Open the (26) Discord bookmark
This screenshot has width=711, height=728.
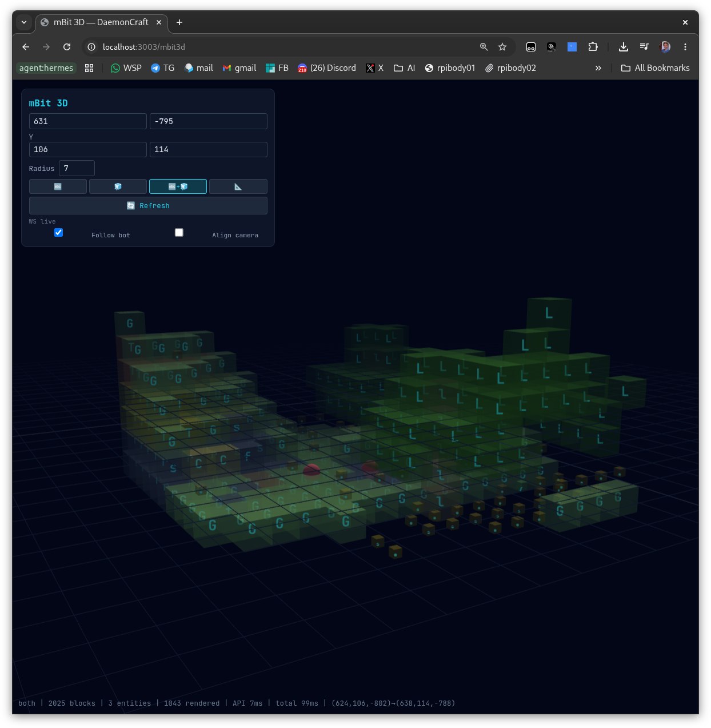click(x=327, y=68)
